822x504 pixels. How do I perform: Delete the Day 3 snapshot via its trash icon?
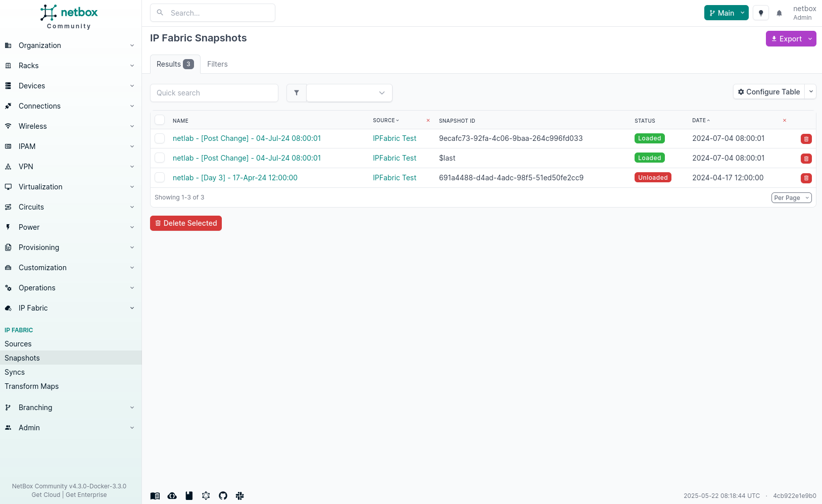coord(806,178)
